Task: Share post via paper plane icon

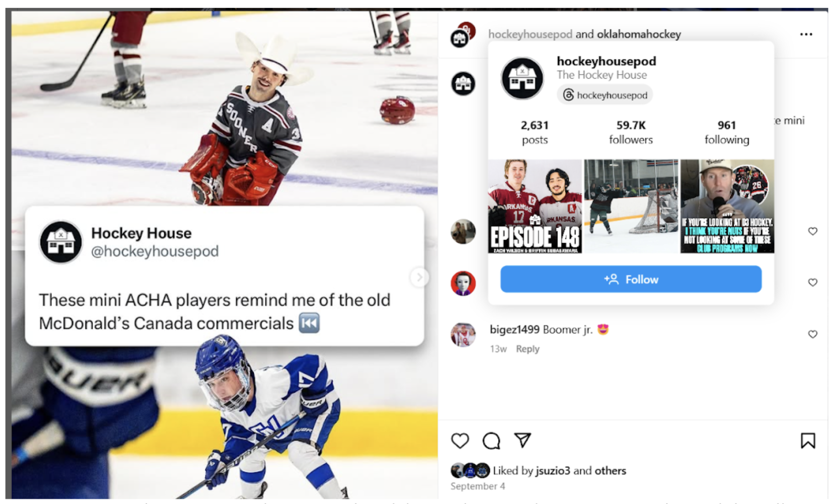Action: 522,440
